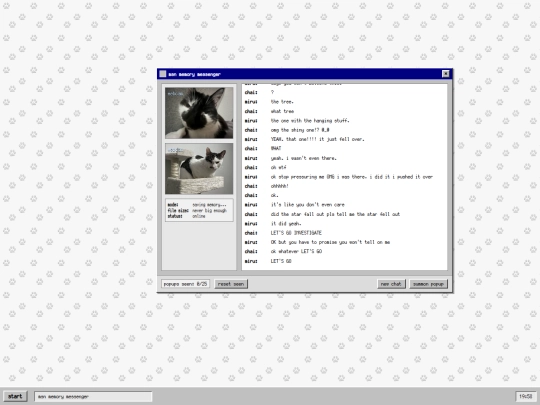Click the message 'it's like you don't even care'
540x405 pixels.
click(x=308, y=205)
